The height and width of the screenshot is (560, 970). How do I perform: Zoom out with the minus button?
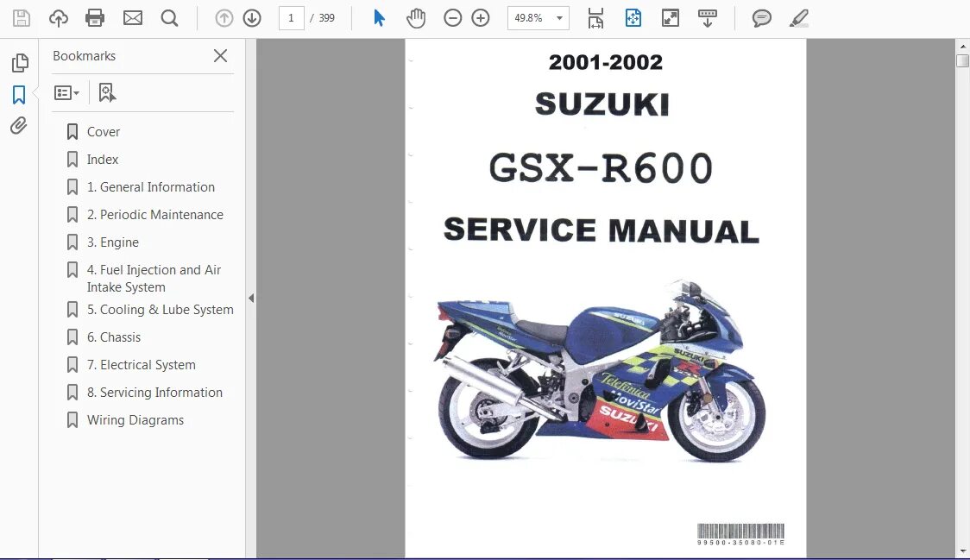[x=453, y=18]
